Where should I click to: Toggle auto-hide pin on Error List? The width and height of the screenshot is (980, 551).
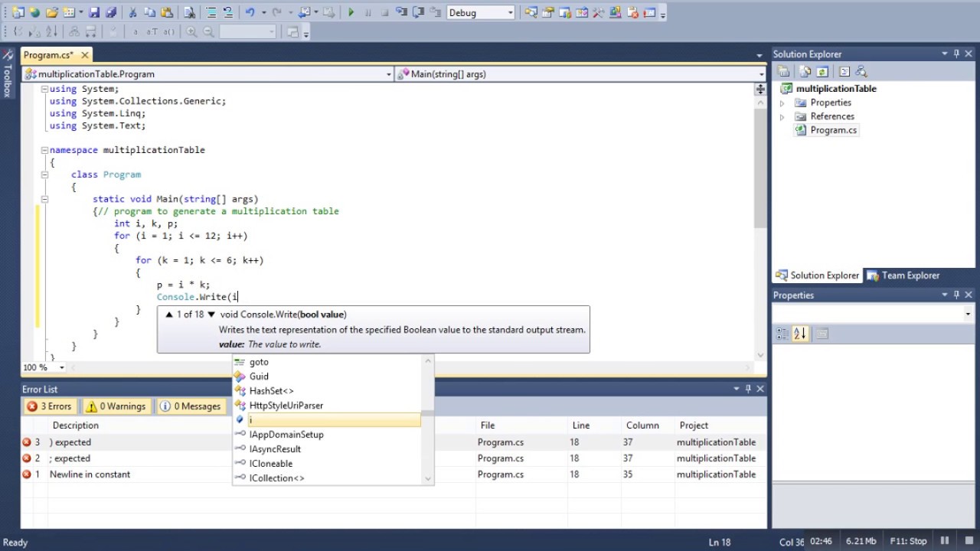coord(748,389)
